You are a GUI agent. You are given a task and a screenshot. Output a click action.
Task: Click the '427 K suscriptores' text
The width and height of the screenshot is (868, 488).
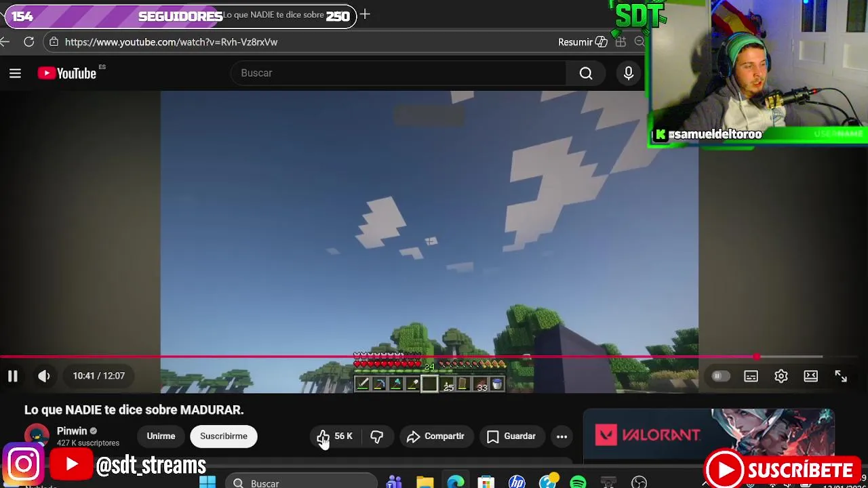pos(88,443)
